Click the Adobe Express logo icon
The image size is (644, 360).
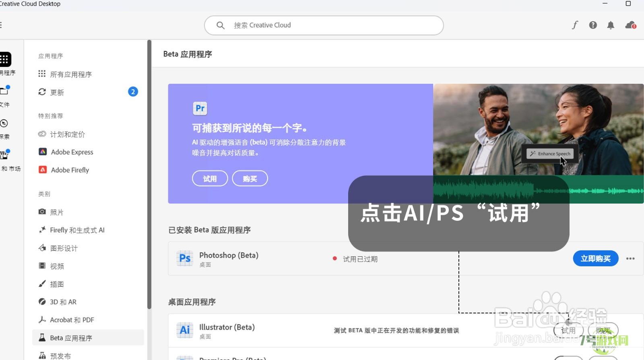(42, 152)
